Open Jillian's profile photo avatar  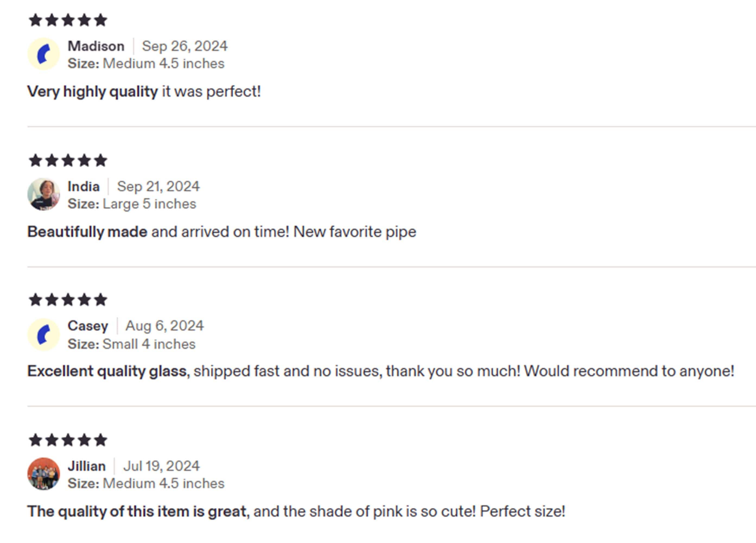click(44, 473)
